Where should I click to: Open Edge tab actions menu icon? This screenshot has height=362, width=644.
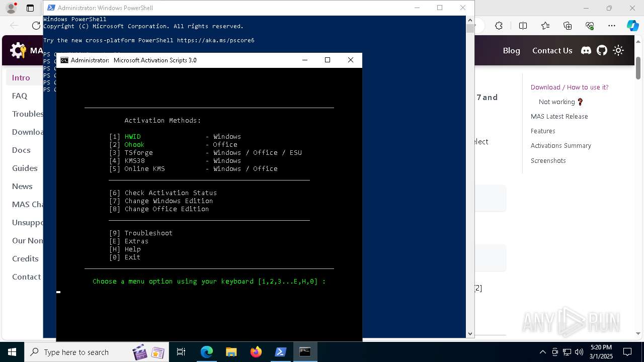click(30, 8)
